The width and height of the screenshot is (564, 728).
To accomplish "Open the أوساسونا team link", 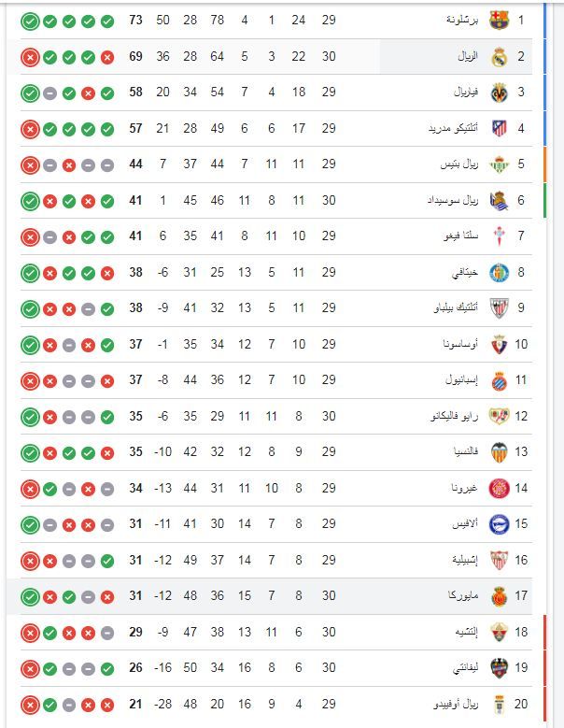I will coord(460,344).
